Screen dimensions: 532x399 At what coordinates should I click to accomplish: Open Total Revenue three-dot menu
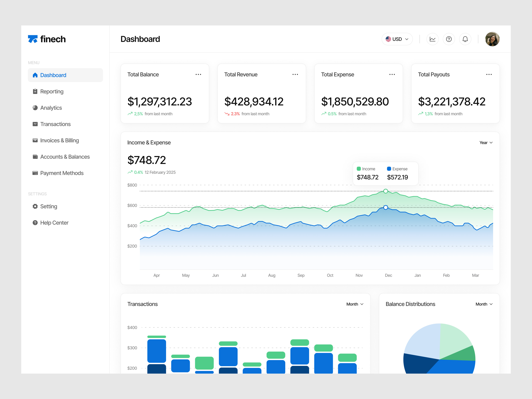click(x=295, y=75)
